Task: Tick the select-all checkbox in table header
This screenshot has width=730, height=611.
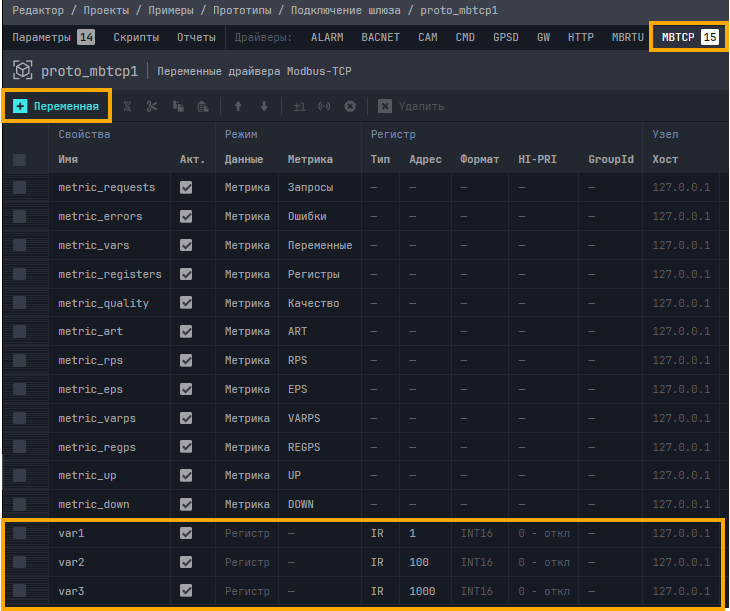Action: (x=20, y=159)
